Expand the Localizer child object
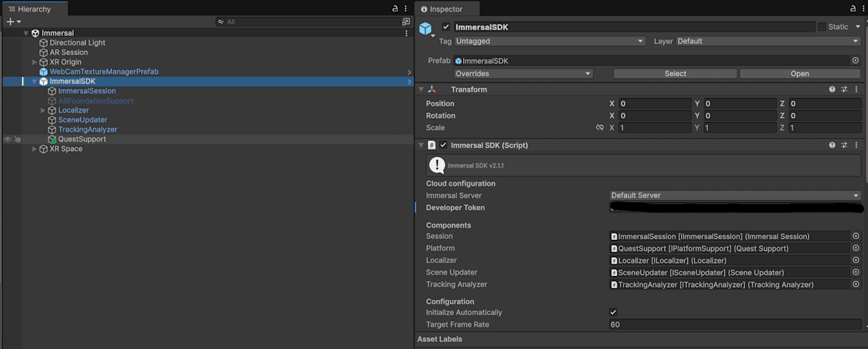The image size is (868, 349). pos(43,111)
